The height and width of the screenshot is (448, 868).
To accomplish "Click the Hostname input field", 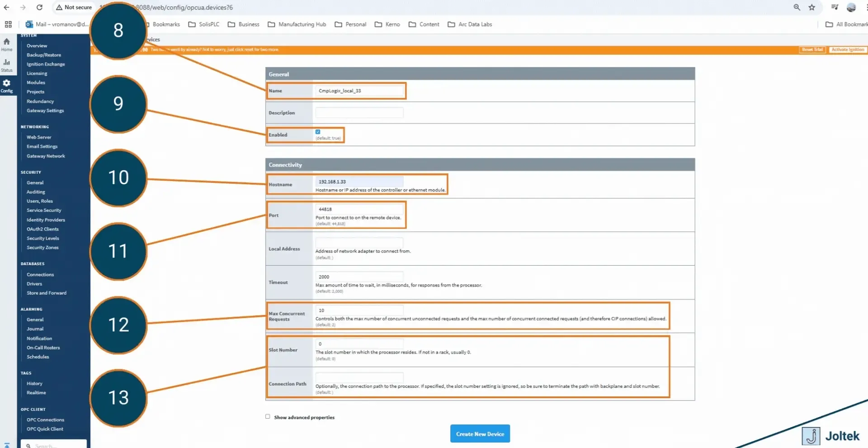I will pyautogui.click(x=359, y=181).
